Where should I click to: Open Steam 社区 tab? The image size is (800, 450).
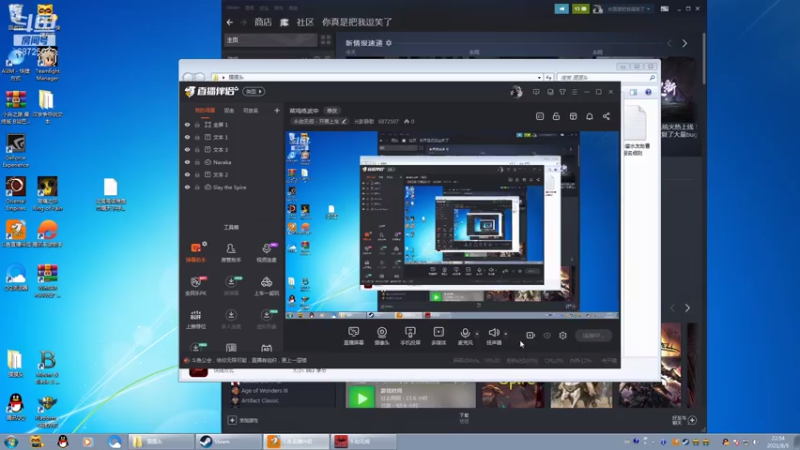click(x=305, y=22)
